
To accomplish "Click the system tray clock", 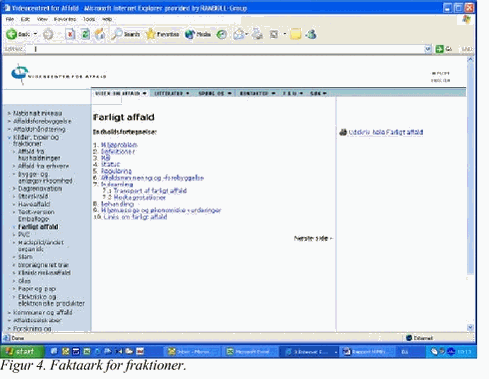I will [x=464, y=352].
